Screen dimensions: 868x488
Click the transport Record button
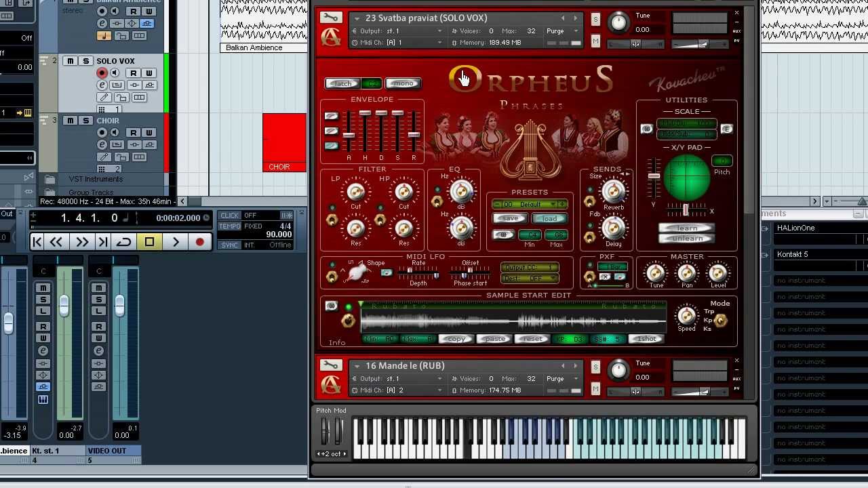click(x=199, y=242)
